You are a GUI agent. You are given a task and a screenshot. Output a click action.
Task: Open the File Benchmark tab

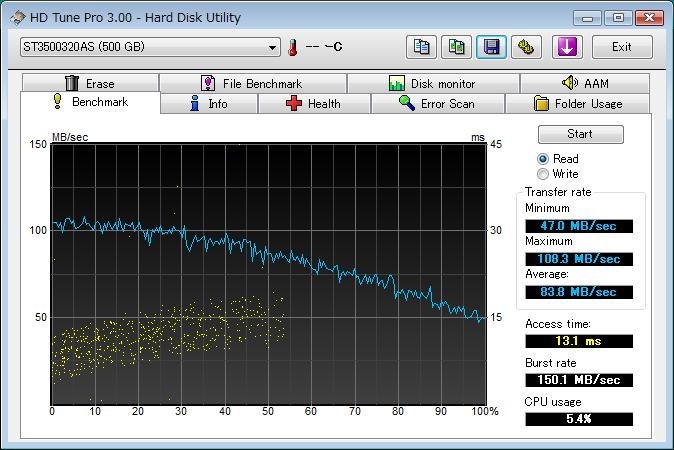251,83
